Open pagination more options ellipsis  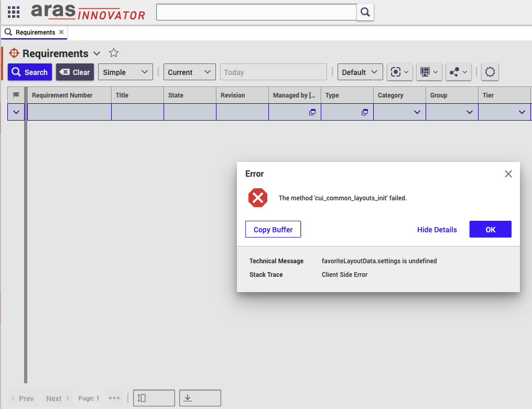pos(114,398)
